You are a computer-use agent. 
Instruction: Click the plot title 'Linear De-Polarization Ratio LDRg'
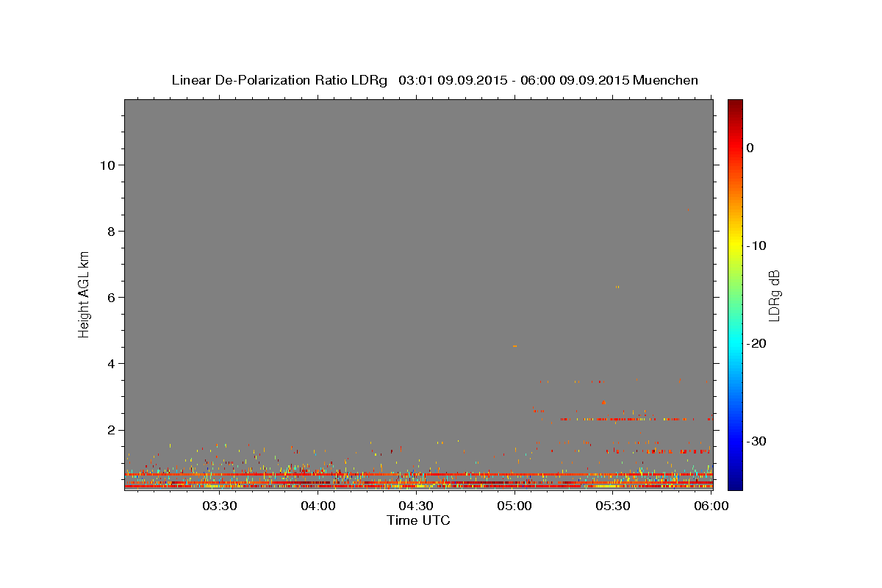coord(279,80)
